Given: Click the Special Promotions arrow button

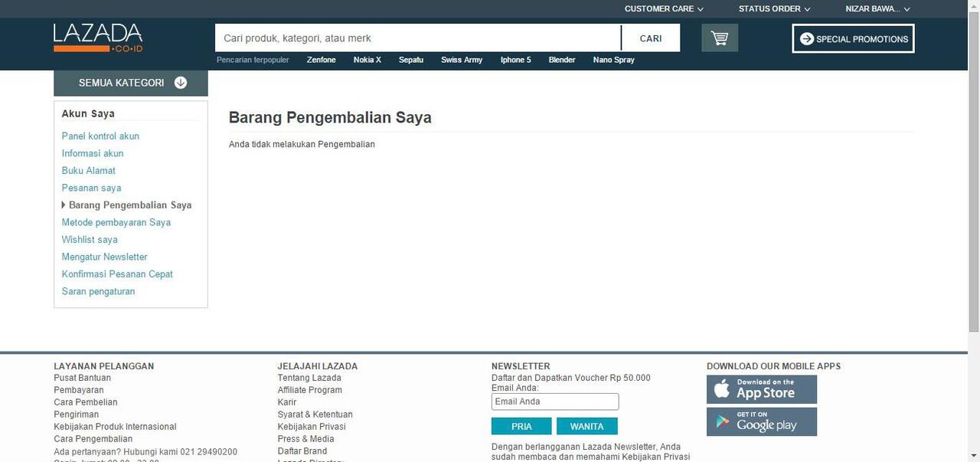Looking at the screenshot, I should [853, 38].
